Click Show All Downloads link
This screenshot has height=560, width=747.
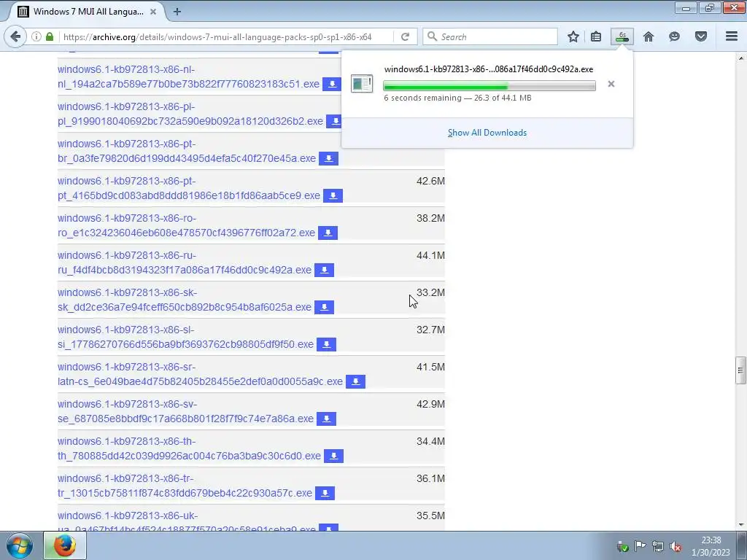point(487,133)
